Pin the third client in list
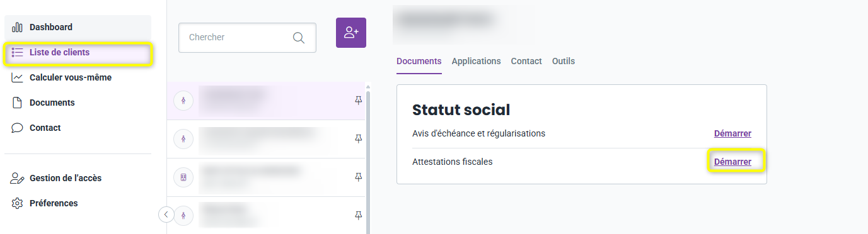This screenshot has width=868, height=234. click(359, 177)
